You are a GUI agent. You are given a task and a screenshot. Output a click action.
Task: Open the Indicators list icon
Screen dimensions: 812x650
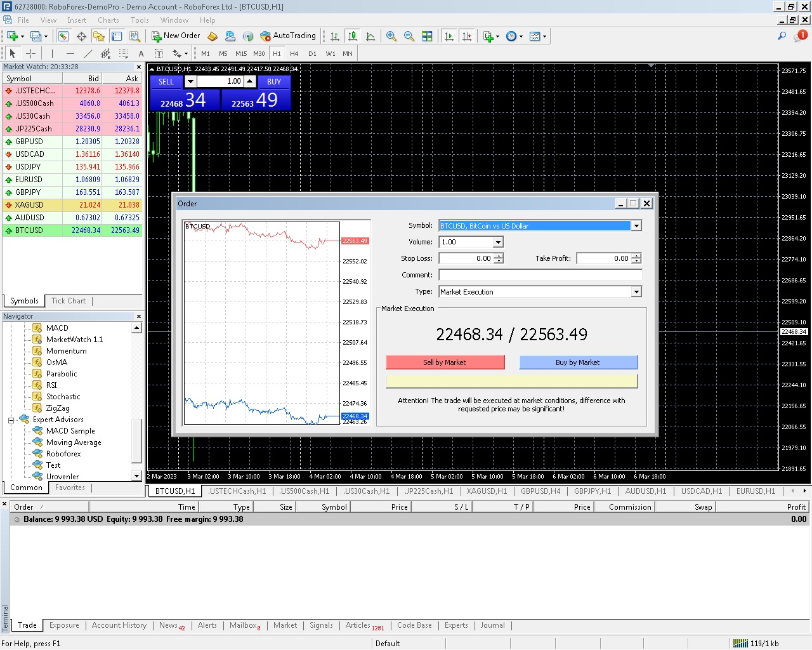coord(487,36)
